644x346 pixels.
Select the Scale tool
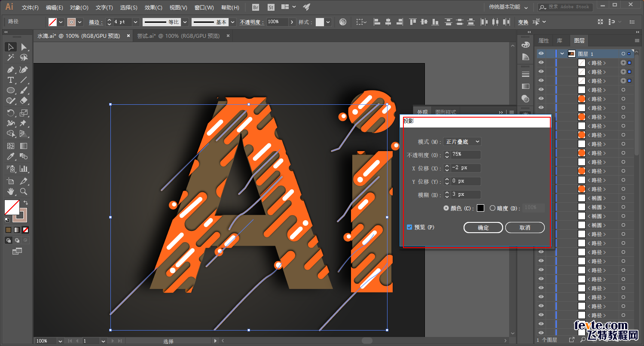tap(24, 113)
